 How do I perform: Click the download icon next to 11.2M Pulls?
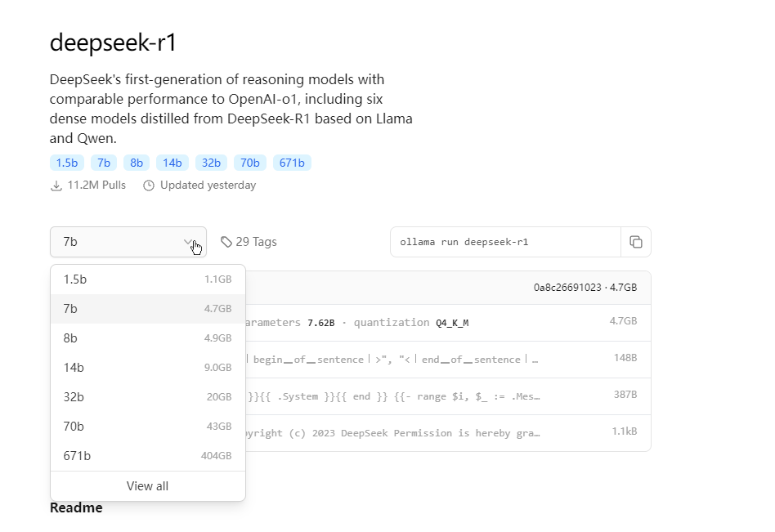(x=56, y=186)
